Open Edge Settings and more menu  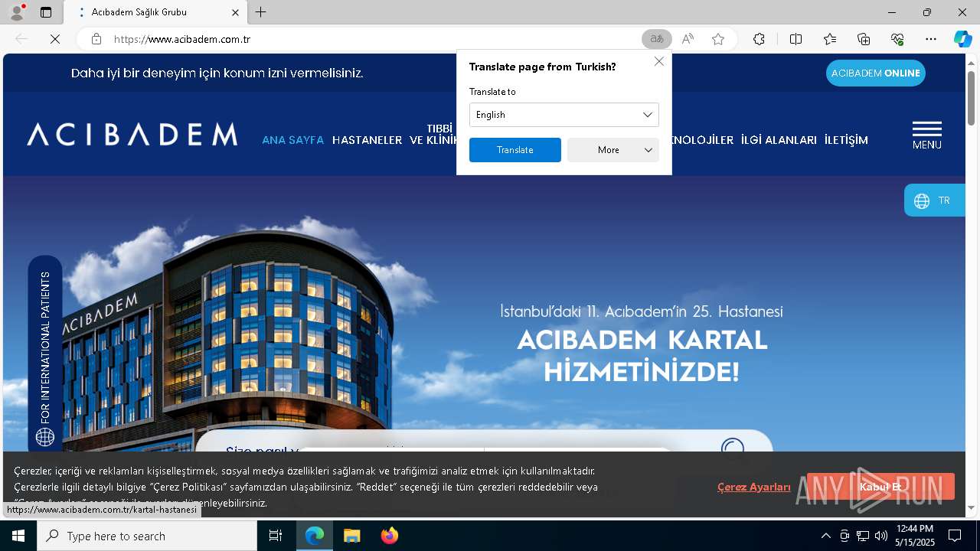(931, 39)
